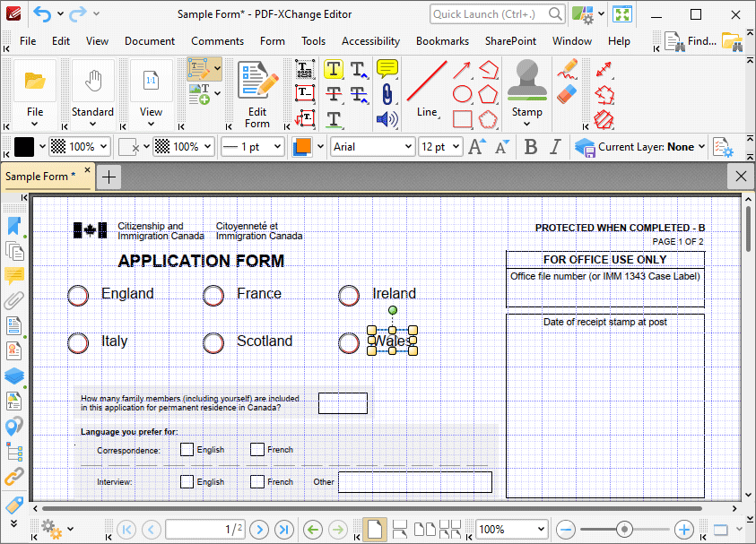Screen dimensions: 756x544
Task: Open the Bookmarks pane in sidebar
Action: point(14,226)
